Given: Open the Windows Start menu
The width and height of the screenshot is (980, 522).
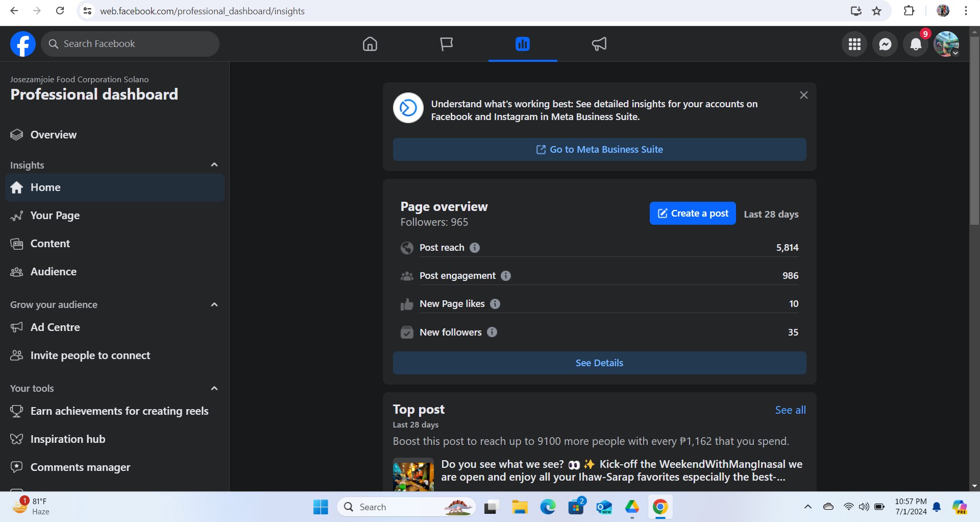Looking at the screenshot, I should point(321,507).
